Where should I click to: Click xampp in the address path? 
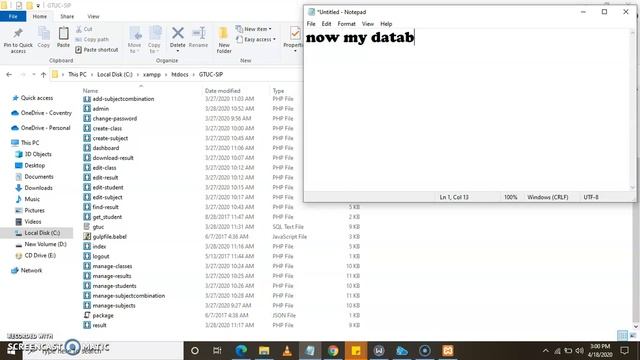pyautogui.click(x=152, y=75)
